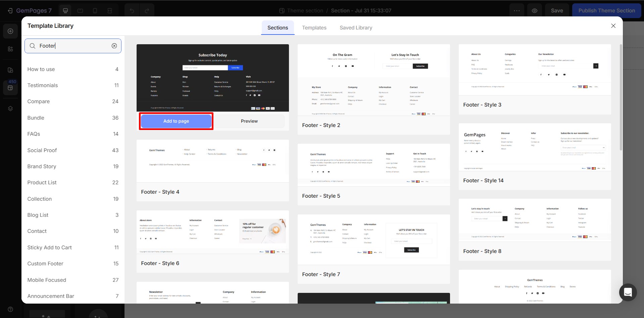
Task: Open the more options ellipsis menu
Action: click(516, 10)
